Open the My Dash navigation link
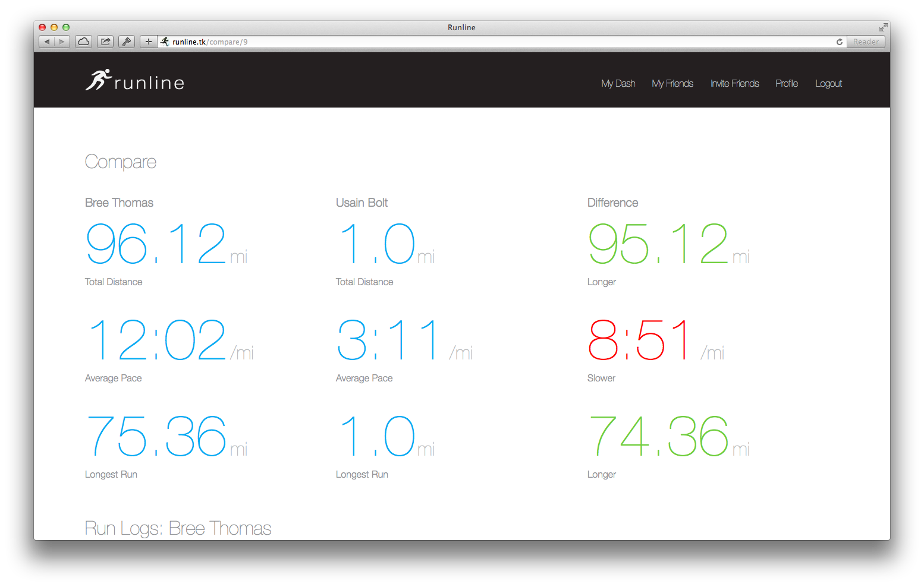This screenshot has height=587, width=924. tap(618, 84)
